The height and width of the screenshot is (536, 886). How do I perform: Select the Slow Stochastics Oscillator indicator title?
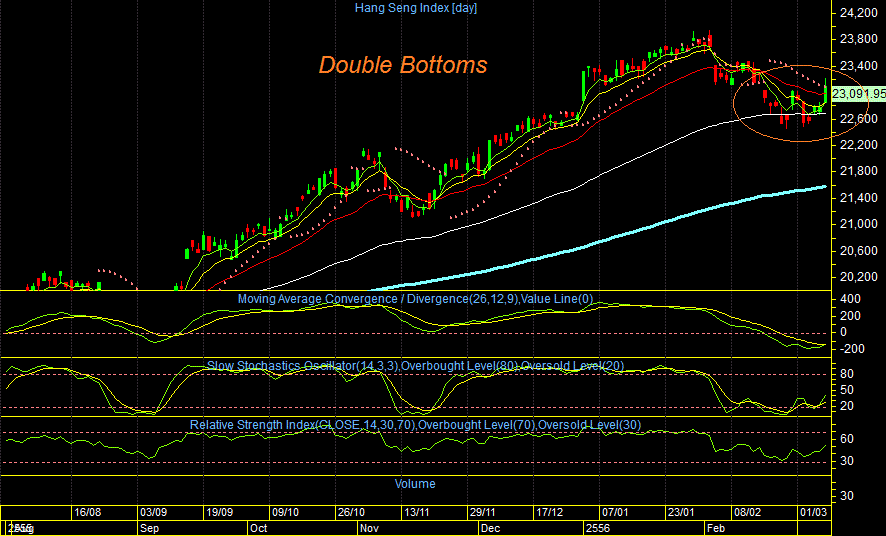click(415, 366)
